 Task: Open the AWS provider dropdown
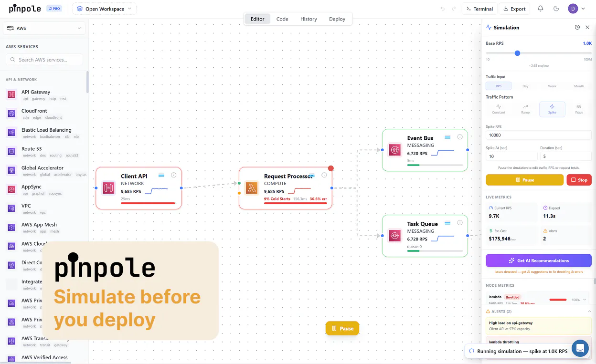pyautogui.click(x=44, y=28)
